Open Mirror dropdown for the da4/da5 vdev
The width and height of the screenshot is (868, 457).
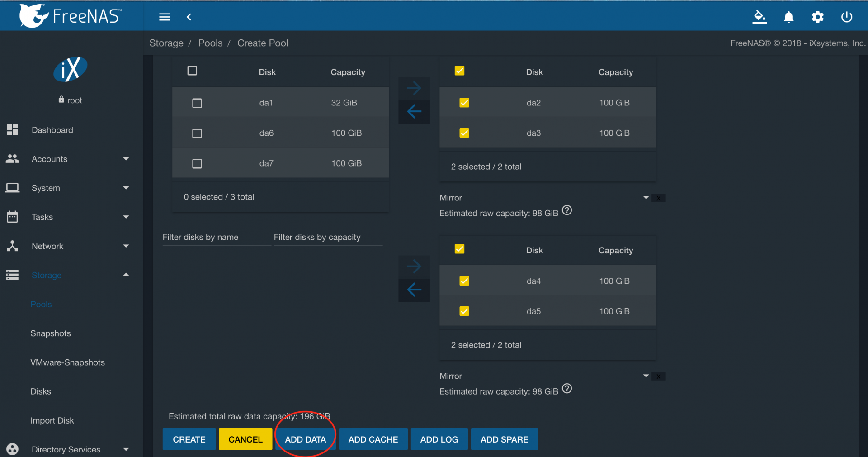[x=544, y=376]
